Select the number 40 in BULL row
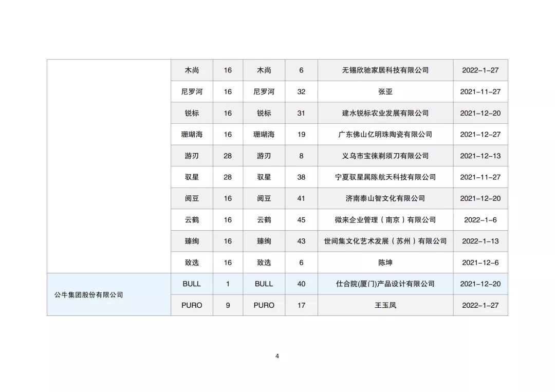The width and height of the screenshot is (555, 392). pos(301,284)
